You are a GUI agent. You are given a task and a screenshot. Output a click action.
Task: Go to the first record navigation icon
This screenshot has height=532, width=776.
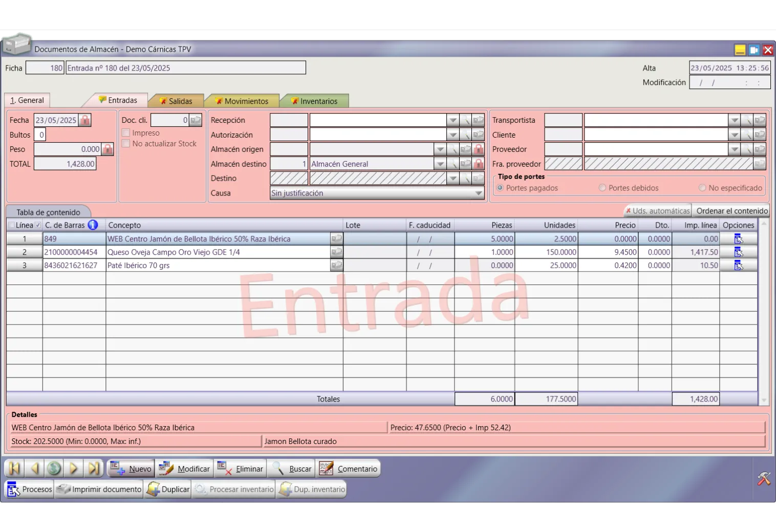point(14,469)
